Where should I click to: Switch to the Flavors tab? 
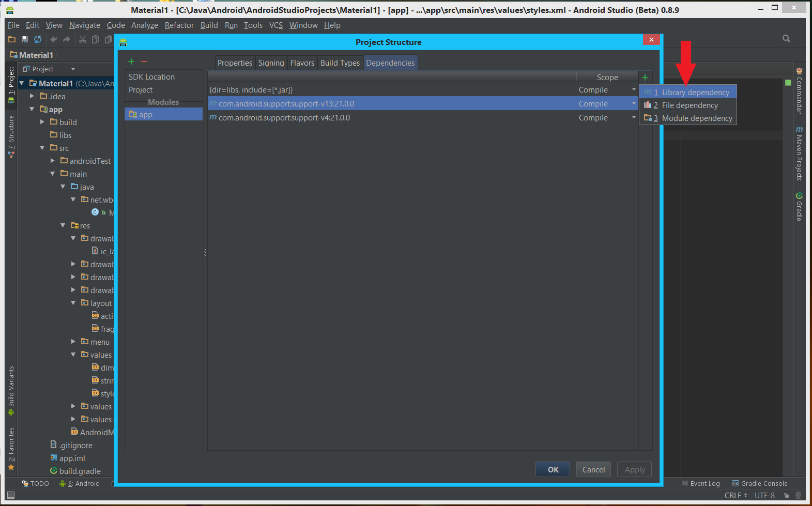coord(302,63)
